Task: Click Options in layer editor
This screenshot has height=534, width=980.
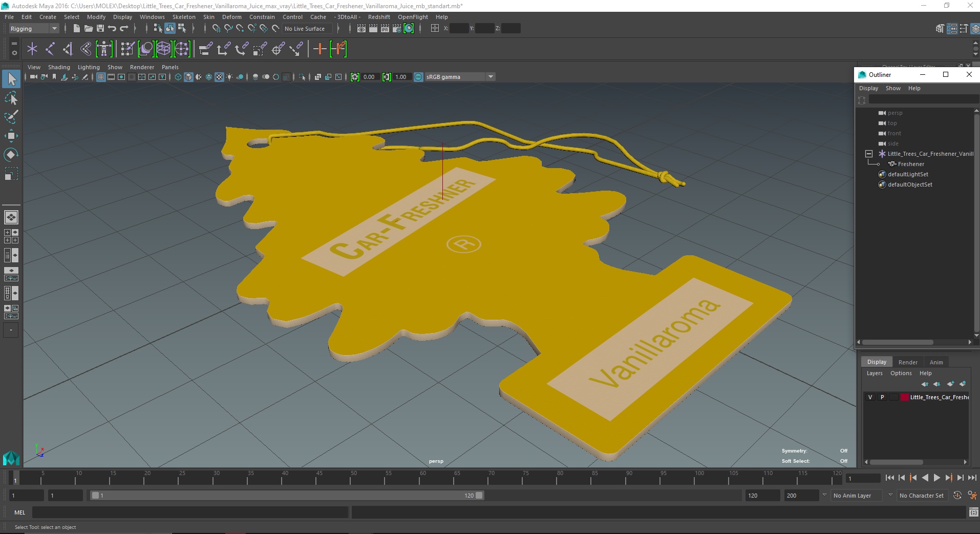Action: pyautogui.click(x=901, y=373)
